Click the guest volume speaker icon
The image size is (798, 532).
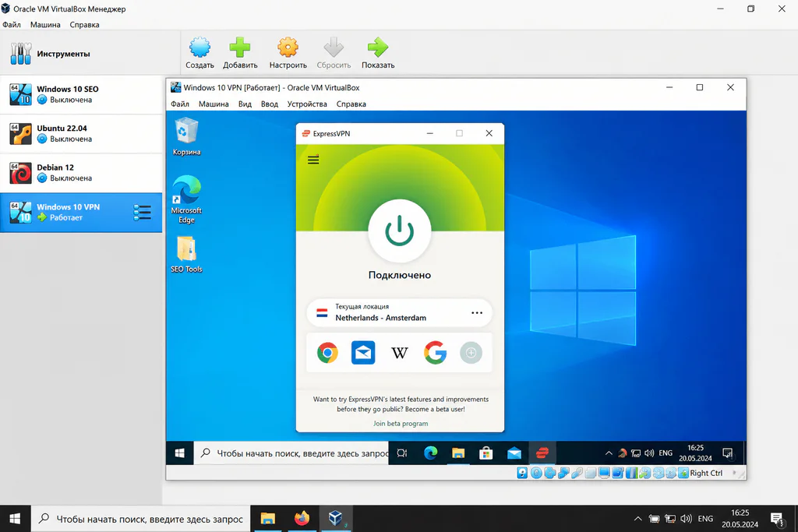(x=649, y=453)
